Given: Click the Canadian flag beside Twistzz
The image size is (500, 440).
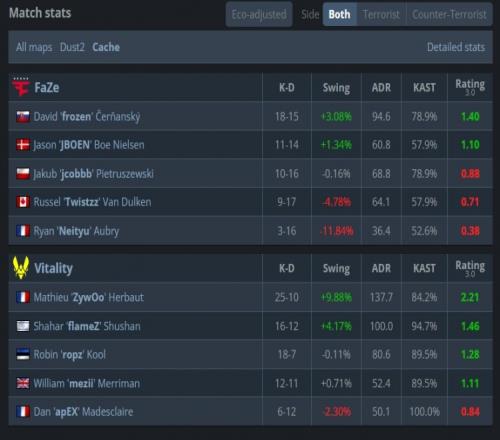Looking at the screenshot, I should click(x=23, y=202).
